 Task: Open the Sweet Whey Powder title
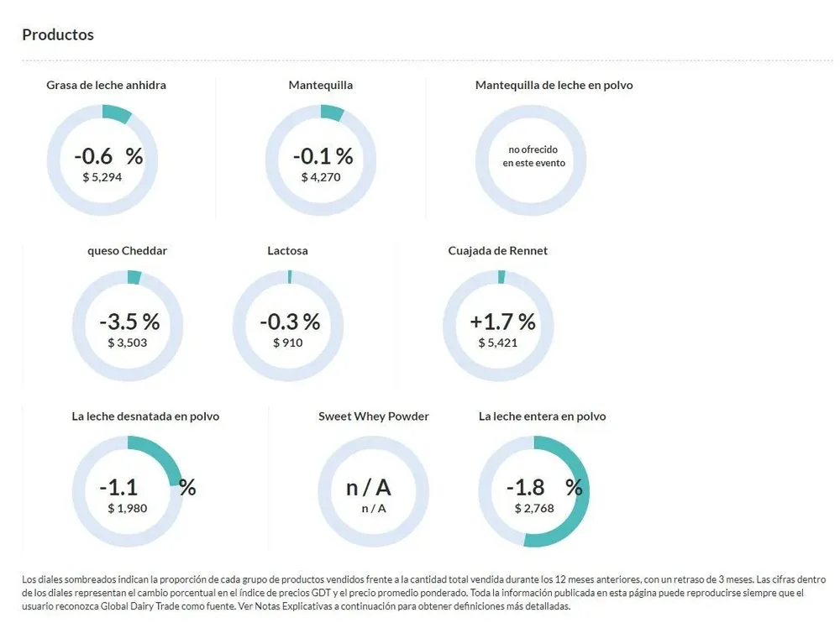tap(374, 416)
